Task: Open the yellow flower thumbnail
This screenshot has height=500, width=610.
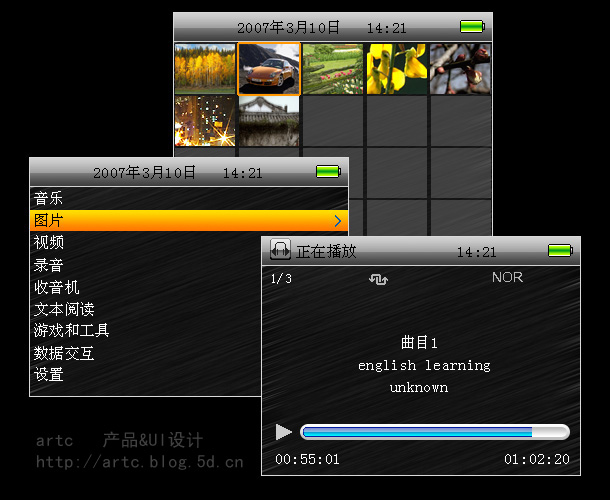Action: pyautogui.click(x=396, y=69)
